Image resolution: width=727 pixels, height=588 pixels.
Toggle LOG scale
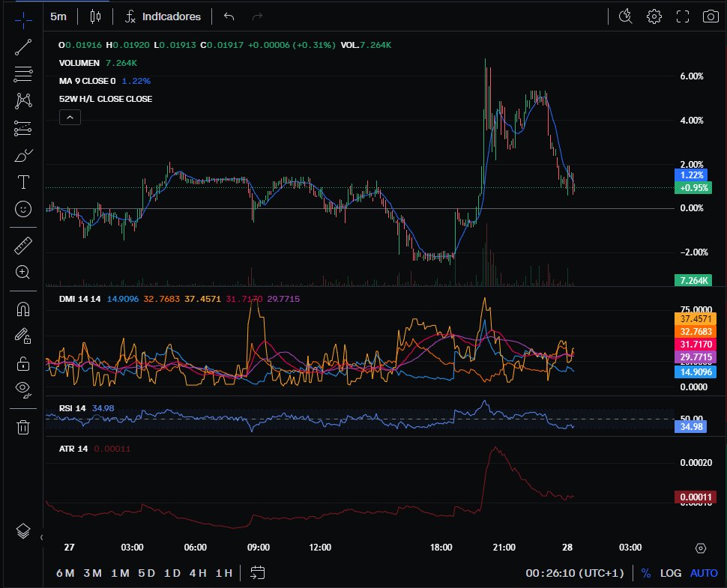pyautogui.click(x=671, y=573)
